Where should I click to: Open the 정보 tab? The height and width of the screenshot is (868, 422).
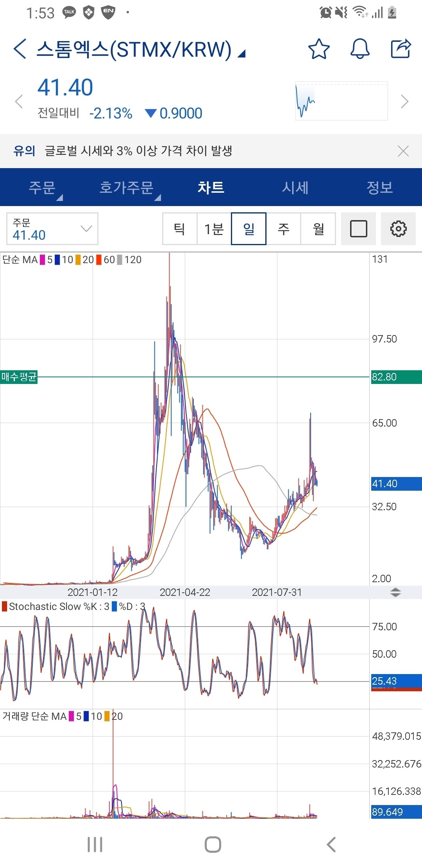pos(379,188)
